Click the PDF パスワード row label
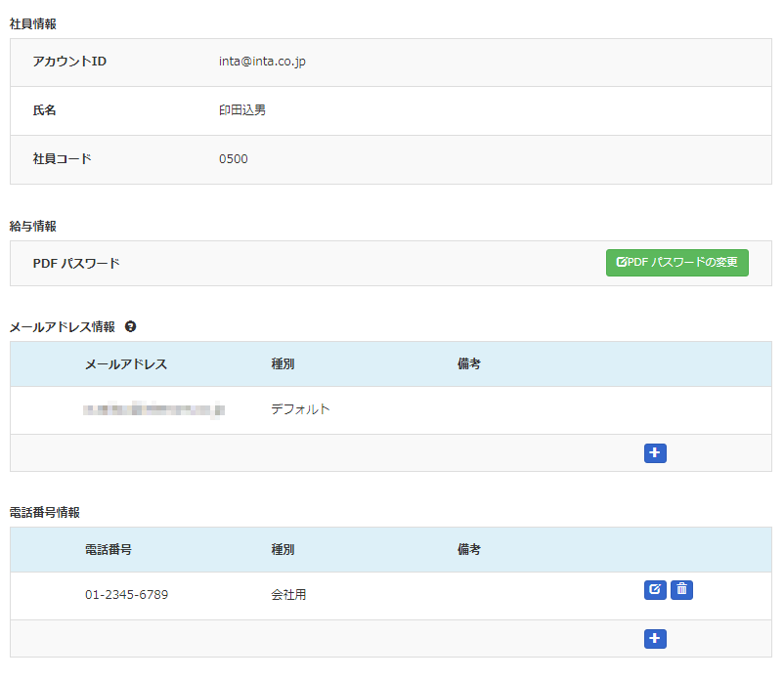784x680 pixels. coord(76,264)
